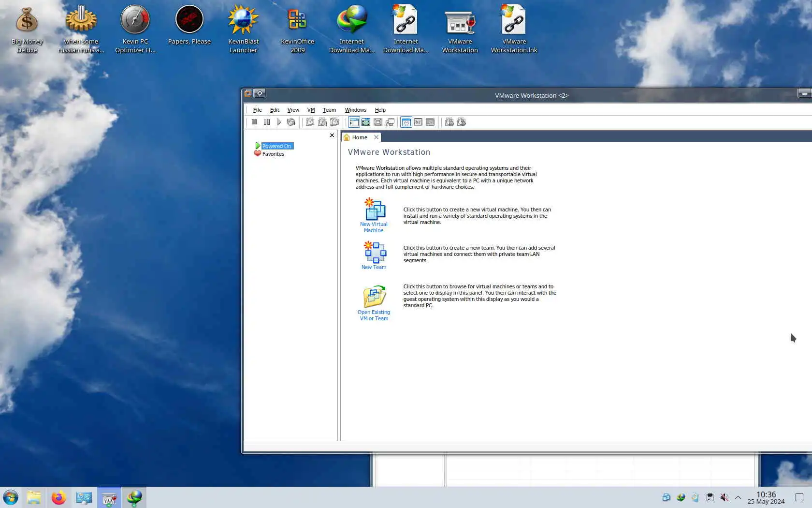Click the clipboard tray icon
The image size is (812, 508).
[710, 497]
